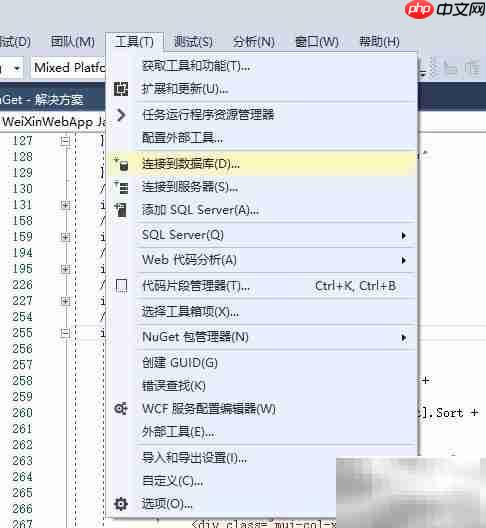Open the Mixed Platforms dropdown
The image size is (486, 528).
tap(69, 68)
